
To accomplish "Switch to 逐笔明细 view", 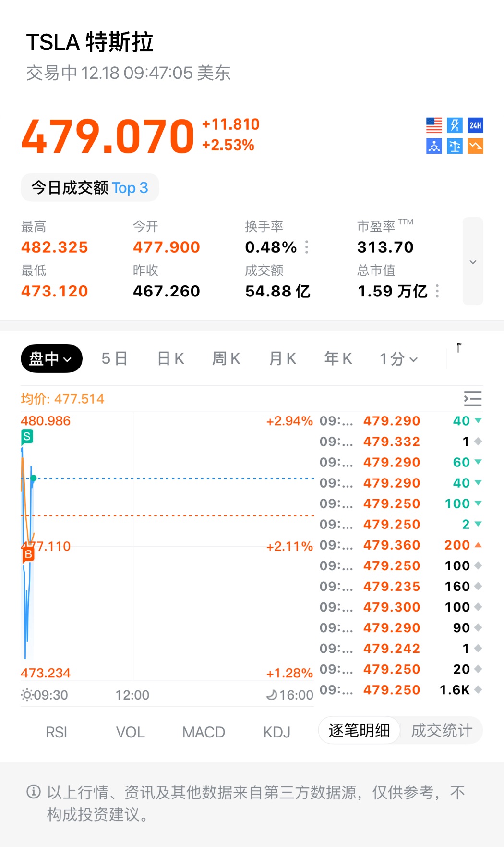I will pyautogui.click(x=359, y=730).
